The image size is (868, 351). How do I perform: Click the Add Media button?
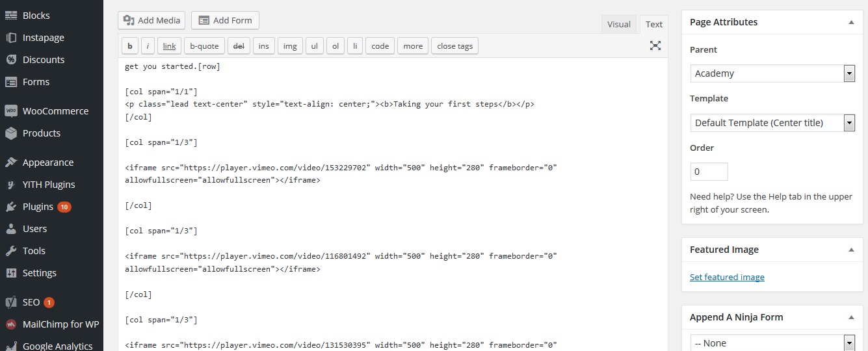coord(151,20)
